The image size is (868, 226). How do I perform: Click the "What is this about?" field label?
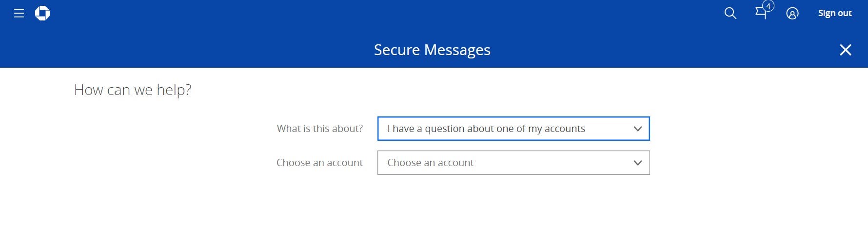click(320, 129)
